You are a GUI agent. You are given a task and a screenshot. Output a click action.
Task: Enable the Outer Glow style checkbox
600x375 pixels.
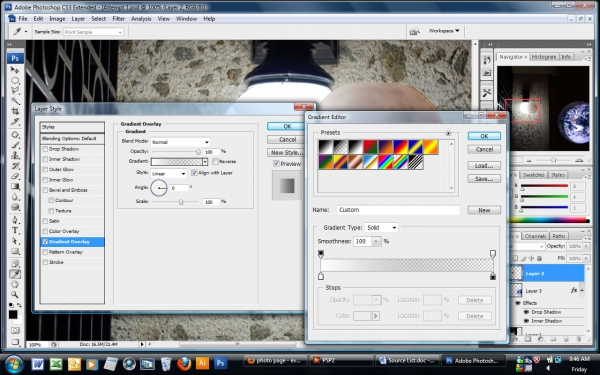click(45, 170)
